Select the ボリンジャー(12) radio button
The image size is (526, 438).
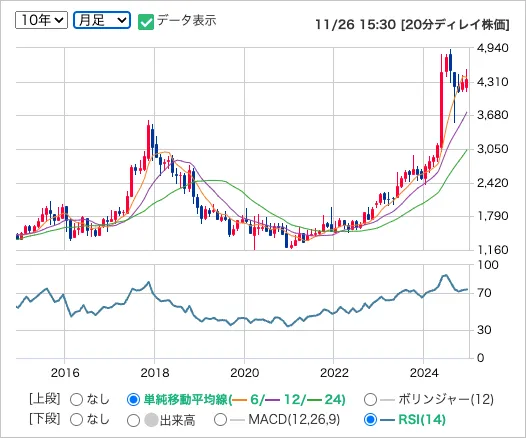click(x=370, y=400)
